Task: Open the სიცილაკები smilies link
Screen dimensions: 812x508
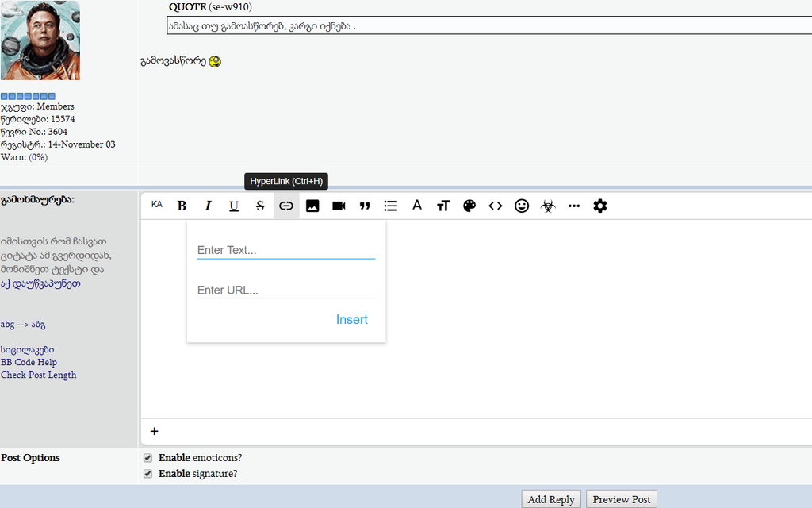Action: [x=28, y=350]
